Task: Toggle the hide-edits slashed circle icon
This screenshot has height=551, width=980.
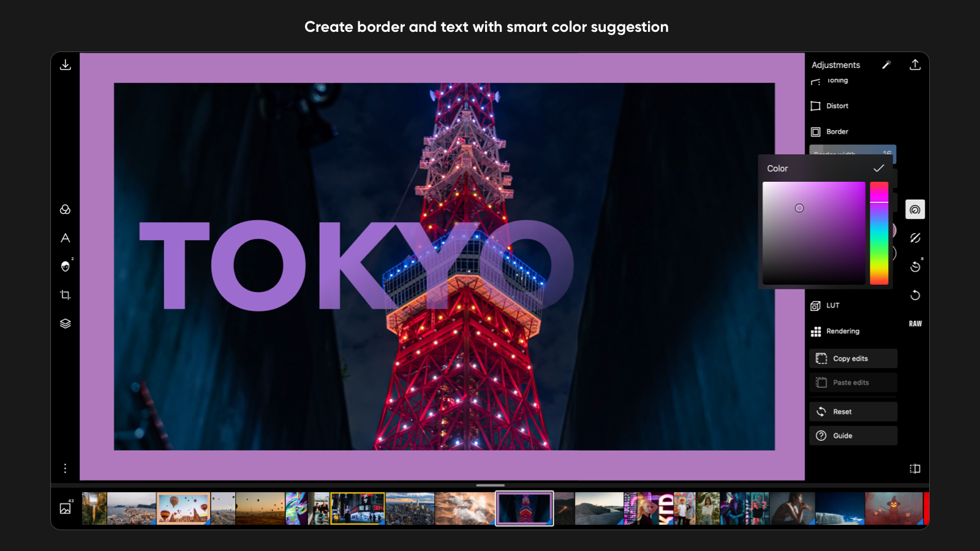Action: (915, 238)
